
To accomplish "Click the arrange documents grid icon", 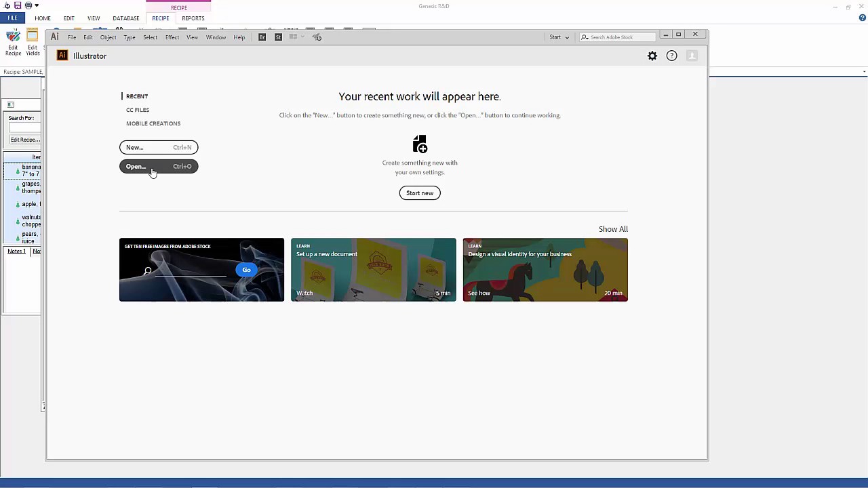I will click(294, 37).
